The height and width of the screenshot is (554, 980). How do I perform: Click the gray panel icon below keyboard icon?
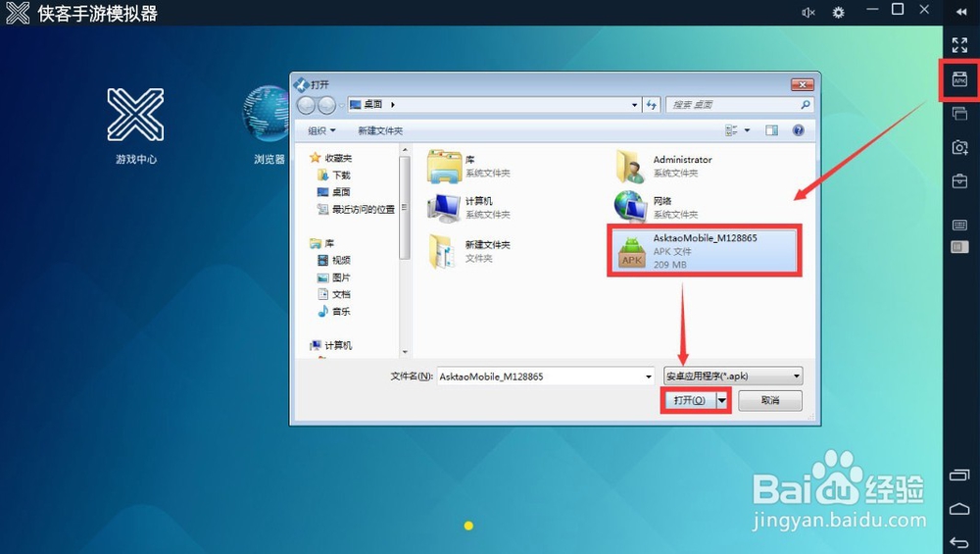tap(959, 247)
